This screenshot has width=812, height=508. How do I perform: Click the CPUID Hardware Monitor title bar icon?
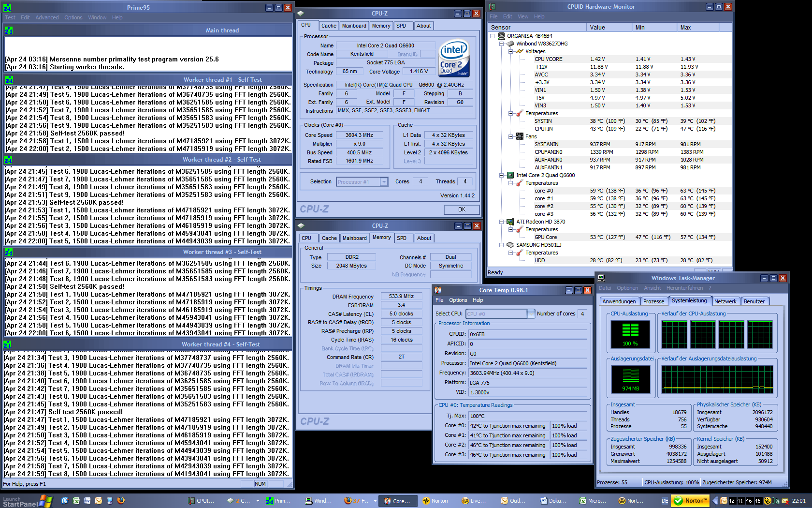[x=492, y=7]
